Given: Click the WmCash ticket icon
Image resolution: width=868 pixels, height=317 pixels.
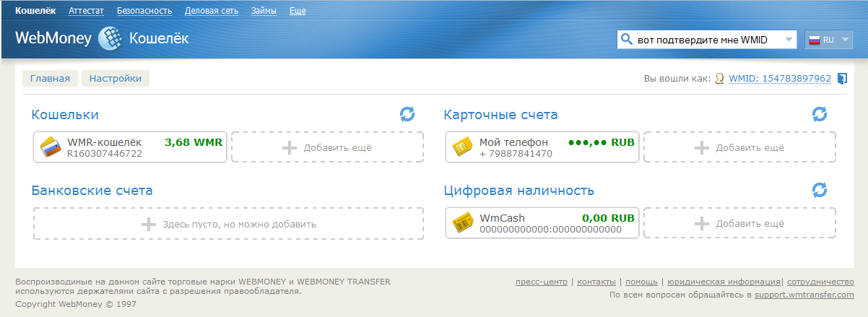Looking at the screenshot, I should click(x=462, y=223).
